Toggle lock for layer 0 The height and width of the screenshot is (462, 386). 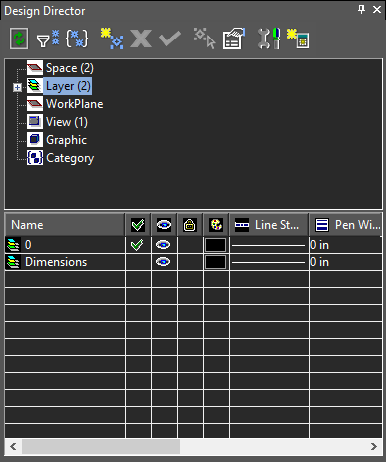[190, 245]
